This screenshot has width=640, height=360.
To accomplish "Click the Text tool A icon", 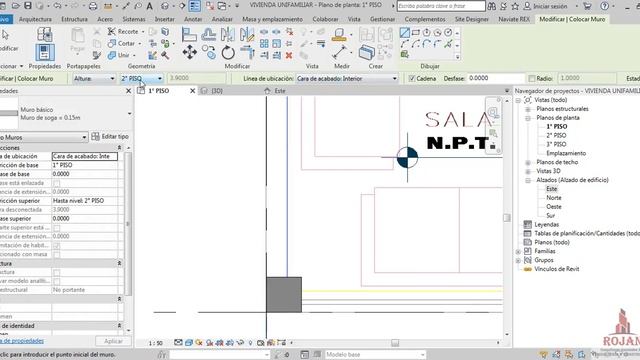I will 149,6.
